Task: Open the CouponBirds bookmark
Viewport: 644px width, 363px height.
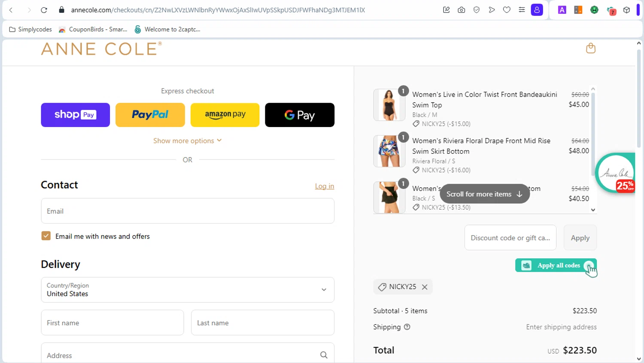Action: coord(93,29)
